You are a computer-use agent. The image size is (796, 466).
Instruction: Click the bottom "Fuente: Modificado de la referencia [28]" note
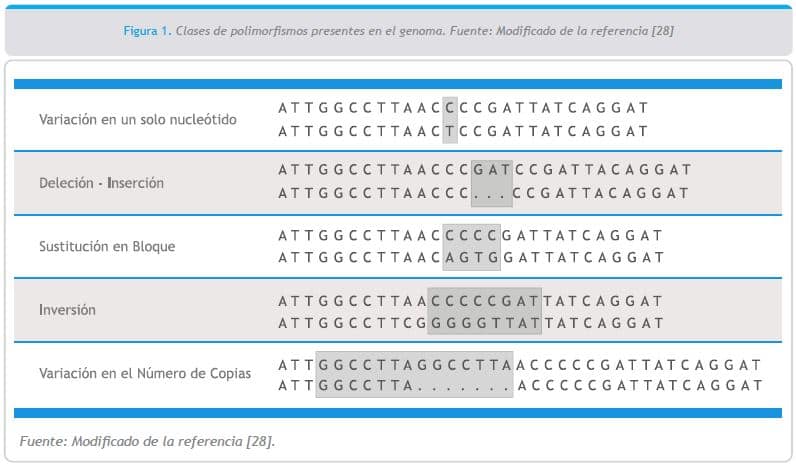point(148,441)
